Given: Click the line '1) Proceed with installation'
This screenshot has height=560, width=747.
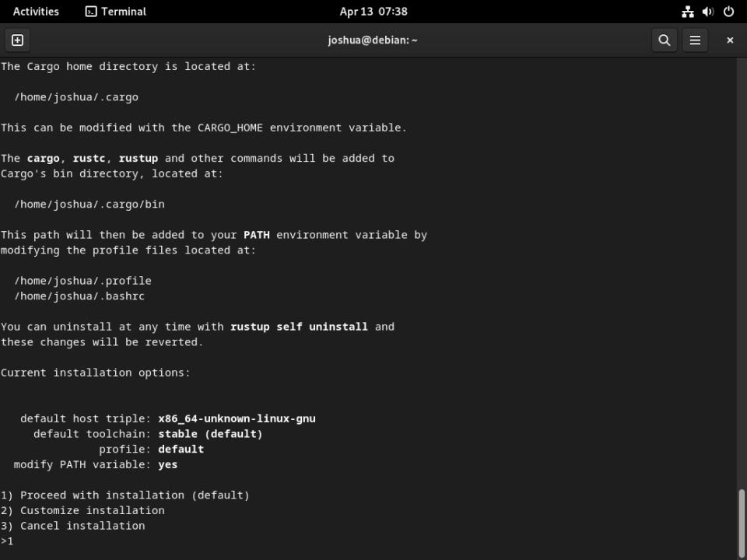Looking at the screenshot, I should coord(124,495).
